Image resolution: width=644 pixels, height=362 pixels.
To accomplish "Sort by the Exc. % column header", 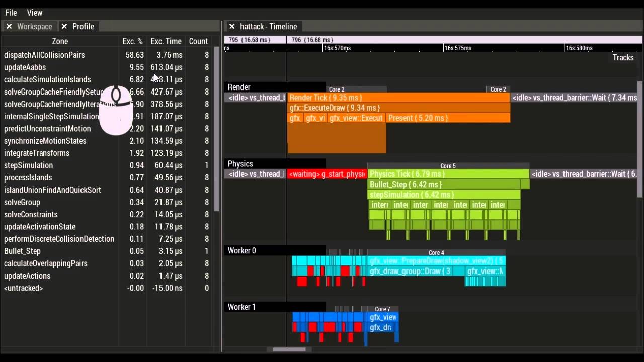I will [133, 41].
